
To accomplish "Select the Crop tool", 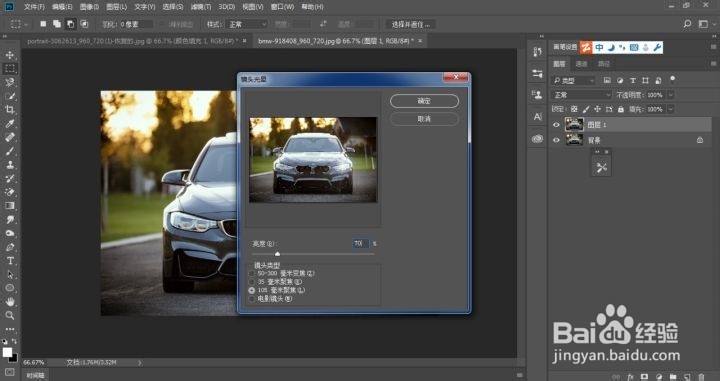I will pyautogui.click(x=10, y=110).
